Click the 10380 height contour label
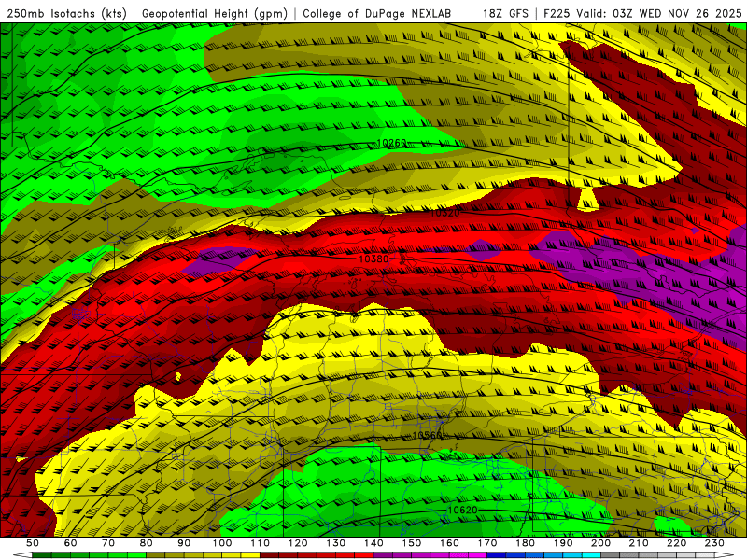The height and width of the screenshot is (560, 747). click(x=373, y=259)
